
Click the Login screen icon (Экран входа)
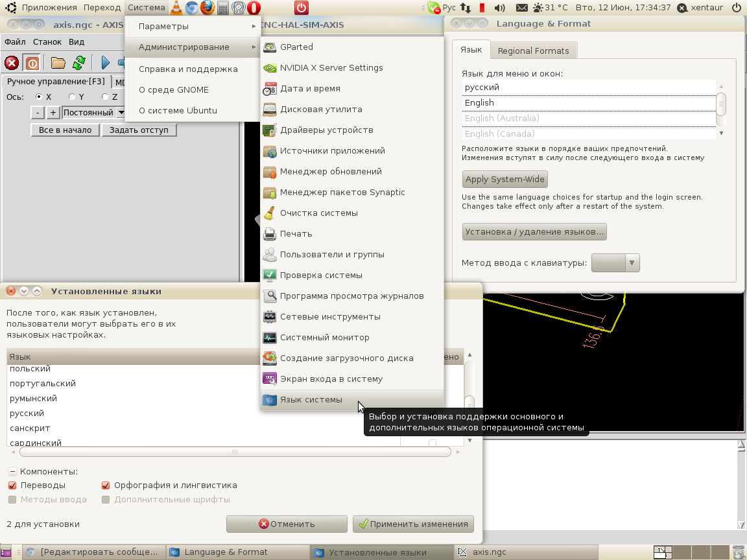pos(270,379)
